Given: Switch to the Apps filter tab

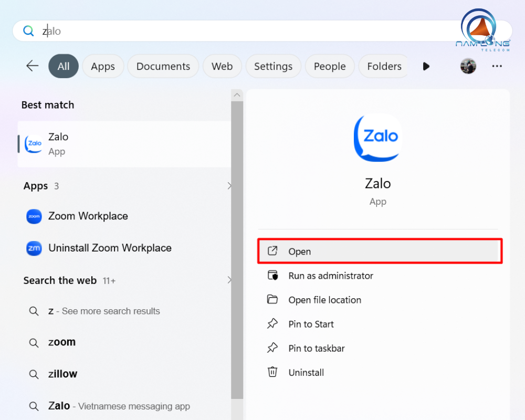Looking at the screenshot, I should tap(103, 66).
